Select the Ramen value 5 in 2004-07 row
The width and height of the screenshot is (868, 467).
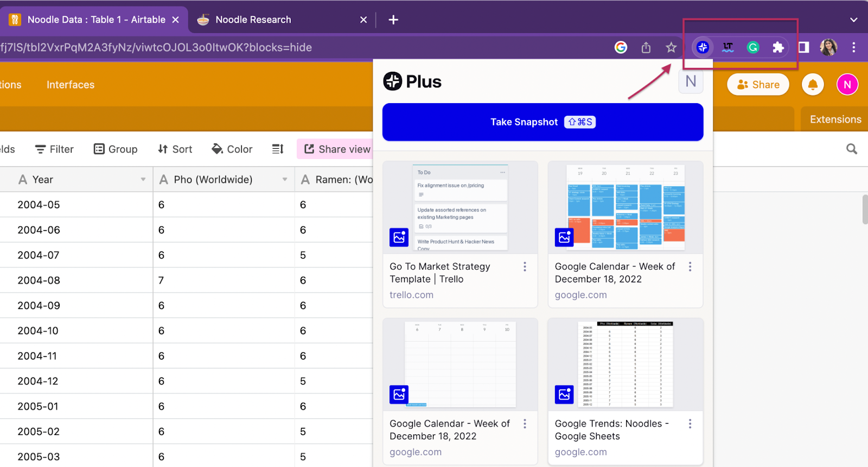click(x=334, y=255)
